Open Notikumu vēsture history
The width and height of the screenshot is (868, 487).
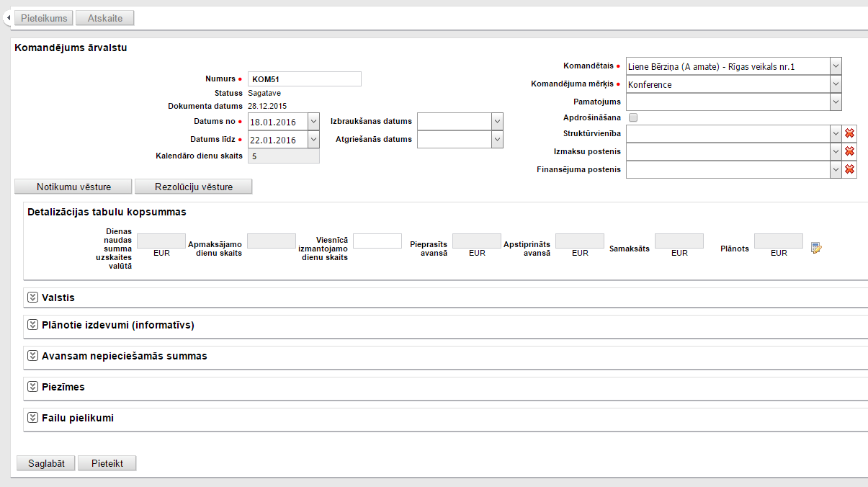coord(73,187)
